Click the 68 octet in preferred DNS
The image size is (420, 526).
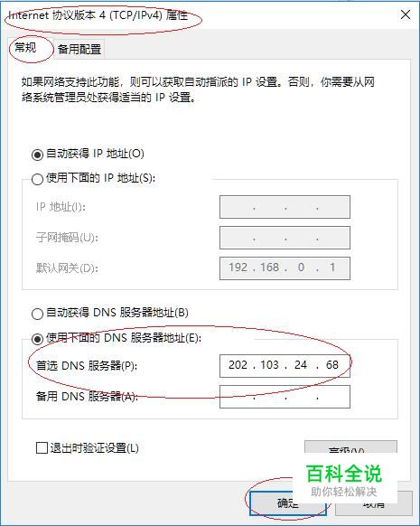point(332,365)
